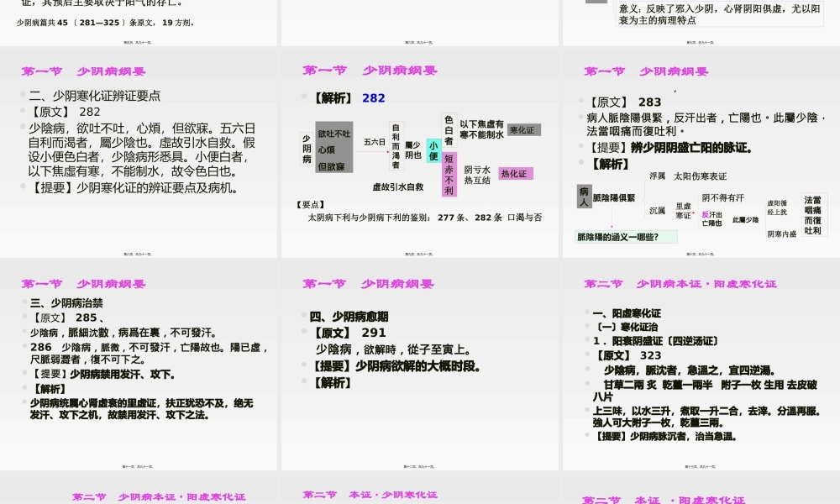Image resolution: width=840 pixels, height=504 pixels.
Task: Click the text 〔一〕寒化证治
Action: pyautogui.click(x=625, y=327)
